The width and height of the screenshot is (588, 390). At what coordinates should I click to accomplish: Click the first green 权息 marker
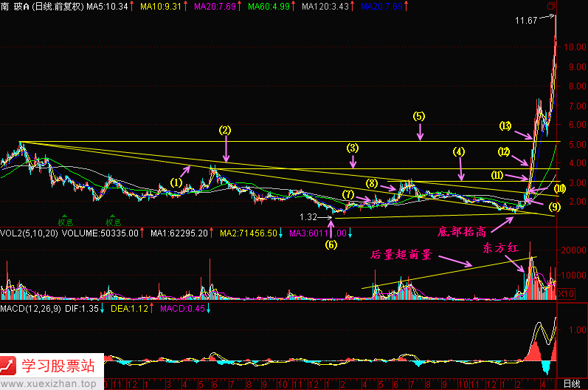click(x=66, y=220)
